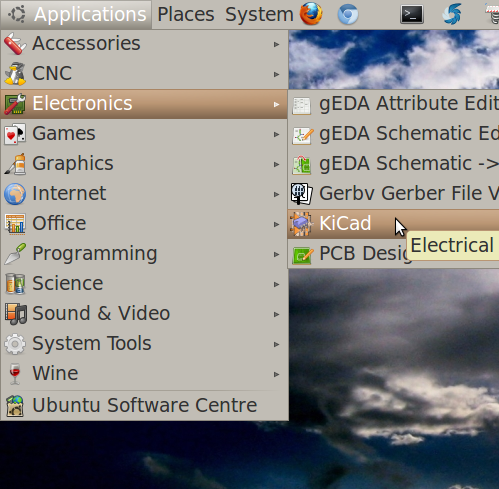Open the Wine category
Image resolution: width=499 pixels, height=489 pixels.
(144, 373)
